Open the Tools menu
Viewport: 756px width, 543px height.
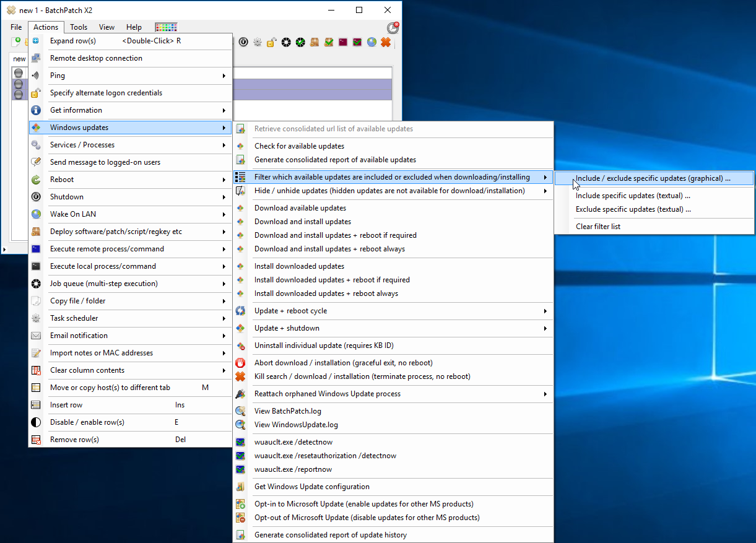[79, 27]
